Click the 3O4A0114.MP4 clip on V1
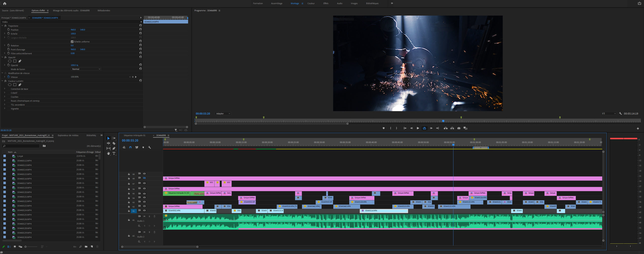The height and width of the screenshot is (254, 644). (384, 211)
